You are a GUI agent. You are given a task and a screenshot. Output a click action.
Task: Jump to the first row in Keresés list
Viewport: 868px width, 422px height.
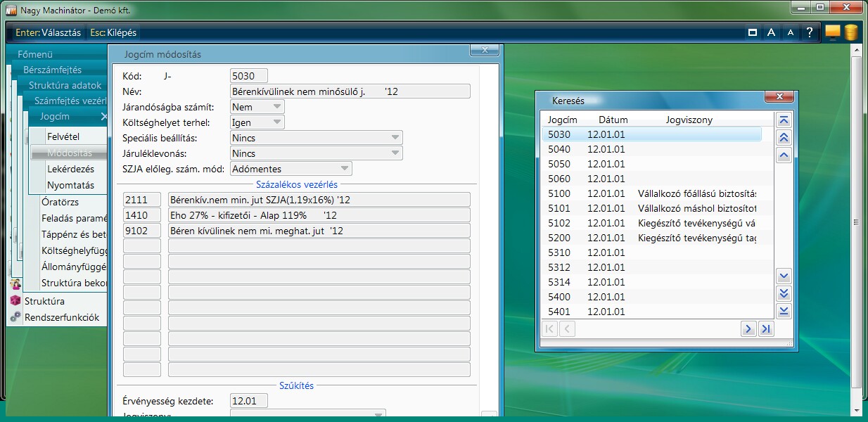pyautogui.click(x=784, y=120)
